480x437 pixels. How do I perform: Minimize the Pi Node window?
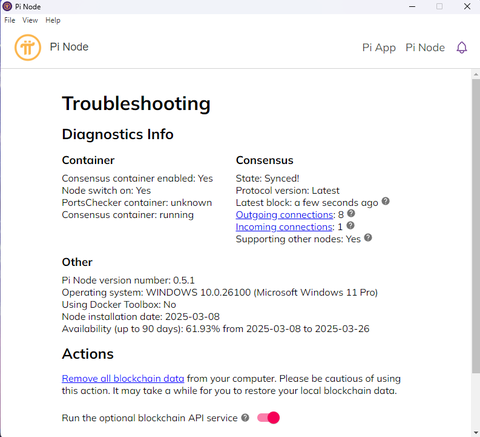pos(412,6)
